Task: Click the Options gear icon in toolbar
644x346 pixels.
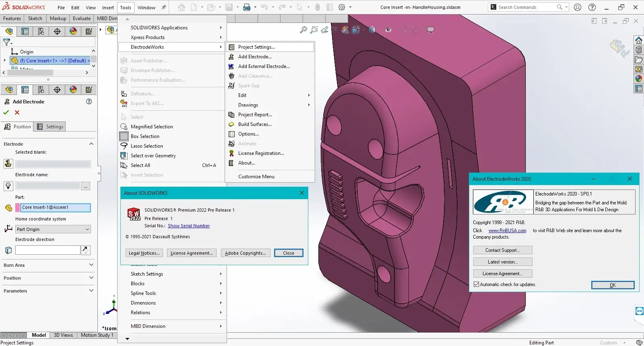Action: pos(342,7)
